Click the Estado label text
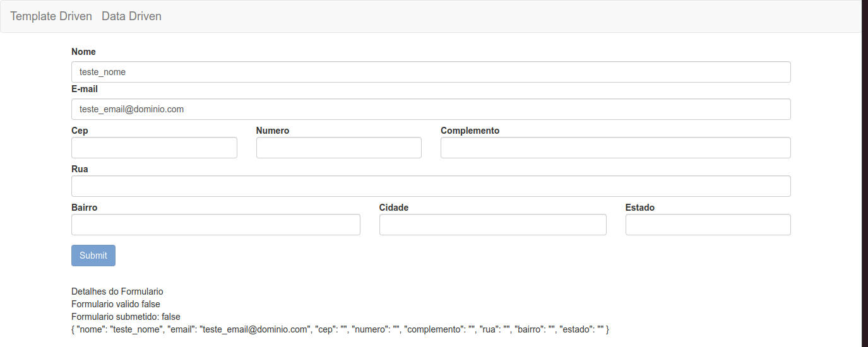 (640, 208)
